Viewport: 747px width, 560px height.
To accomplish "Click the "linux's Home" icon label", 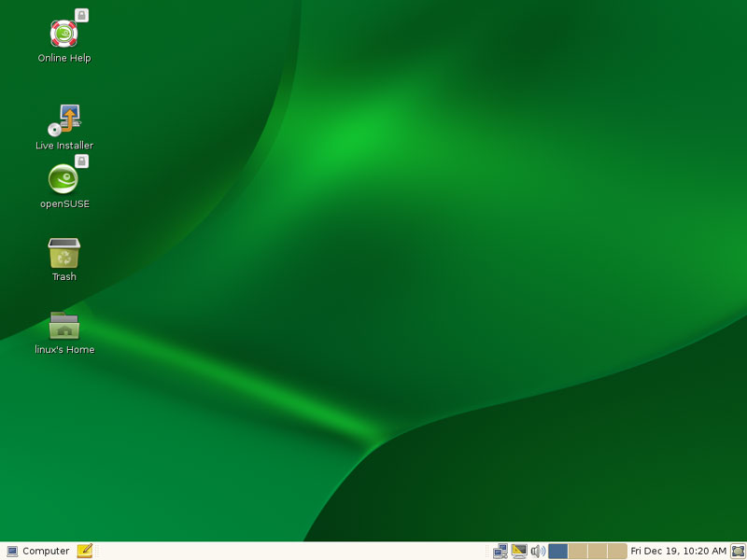I will 64,349.
